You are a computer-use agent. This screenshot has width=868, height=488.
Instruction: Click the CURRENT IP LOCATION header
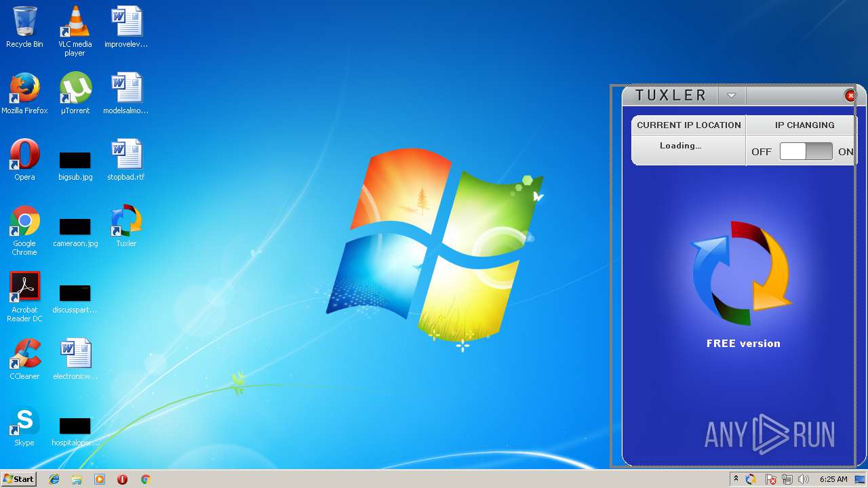tap(689, 125)
